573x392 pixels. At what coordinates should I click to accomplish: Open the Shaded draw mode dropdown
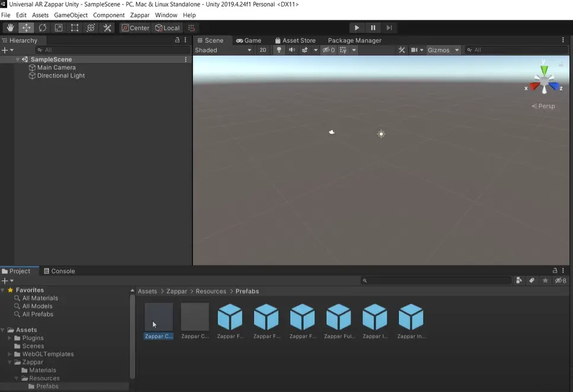223,50
